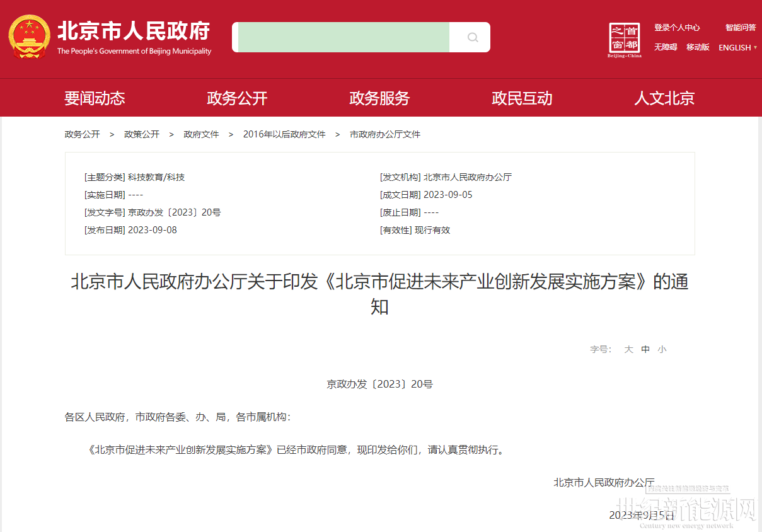
Task: Switch to the 人文北京 section
Action: click(664, 98)
